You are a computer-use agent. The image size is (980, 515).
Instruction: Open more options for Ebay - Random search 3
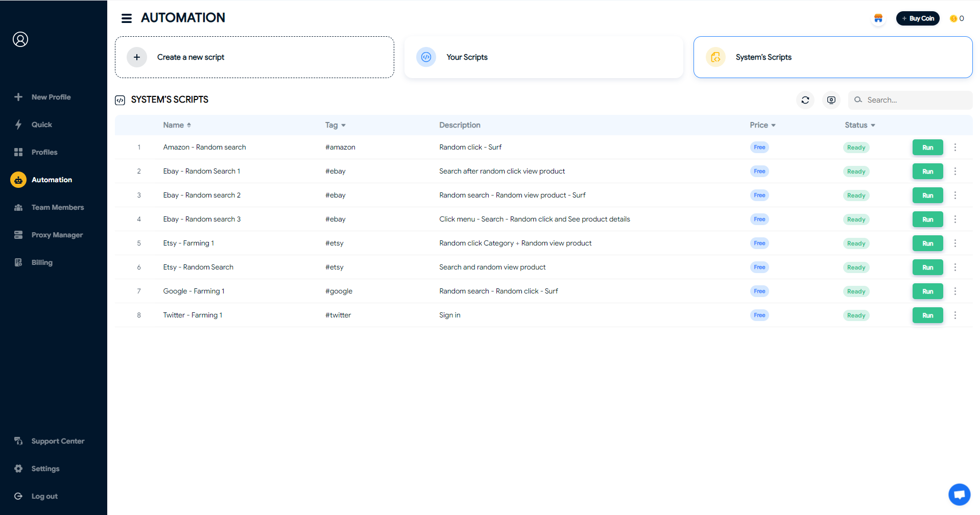[955, 219]
